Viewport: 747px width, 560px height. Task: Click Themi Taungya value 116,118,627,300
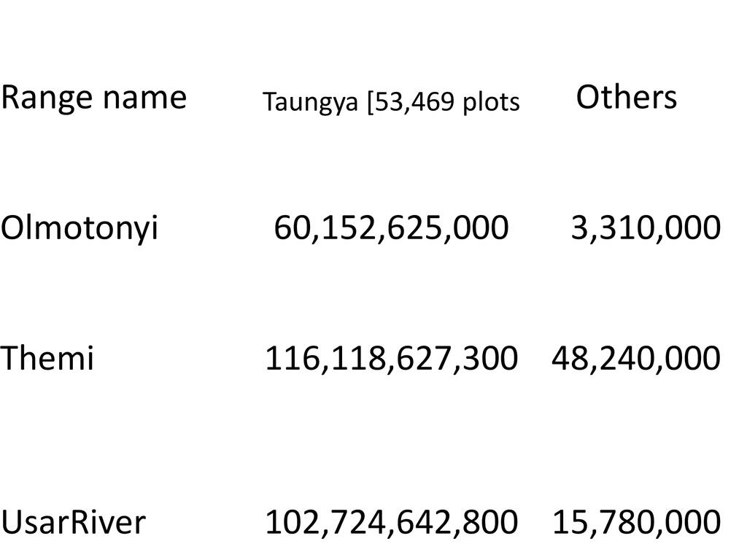tap(391, 359)
